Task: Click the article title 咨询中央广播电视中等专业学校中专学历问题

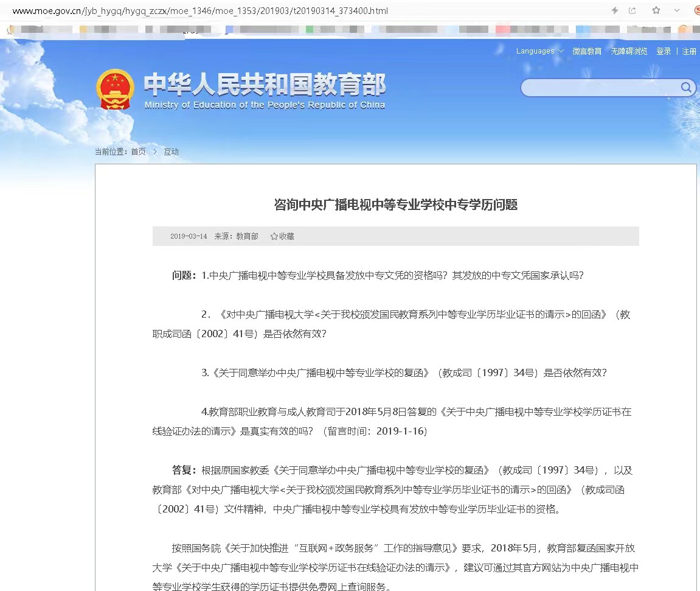Action: 395,205
